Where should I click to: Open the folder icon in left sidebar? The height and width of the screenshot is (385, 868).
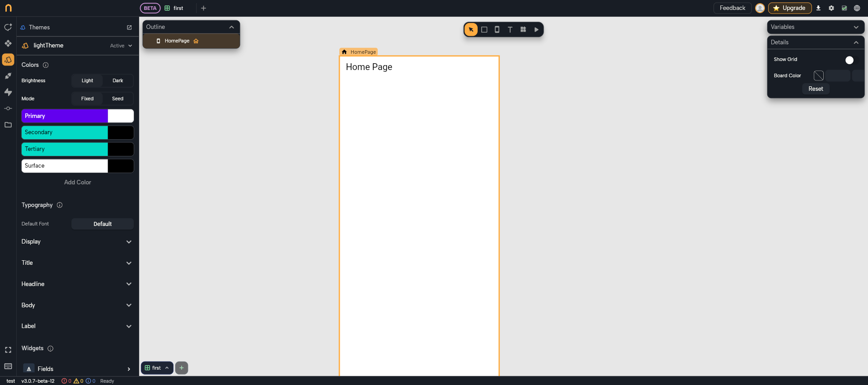pos(8,125)
